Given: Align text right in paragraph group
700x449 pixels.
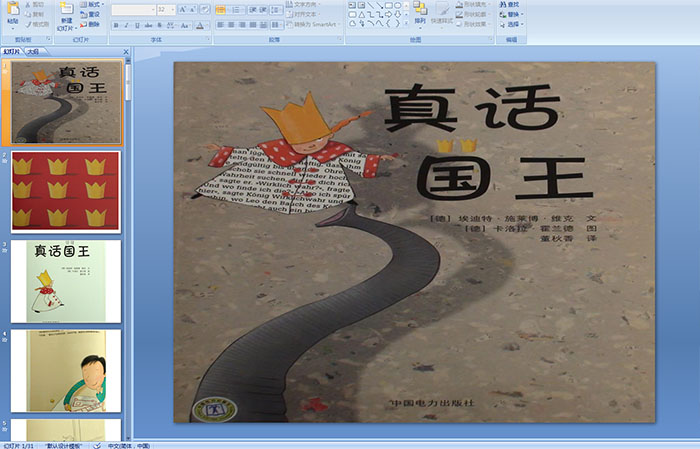Looking at the screenshot, I should pos(242,25).
